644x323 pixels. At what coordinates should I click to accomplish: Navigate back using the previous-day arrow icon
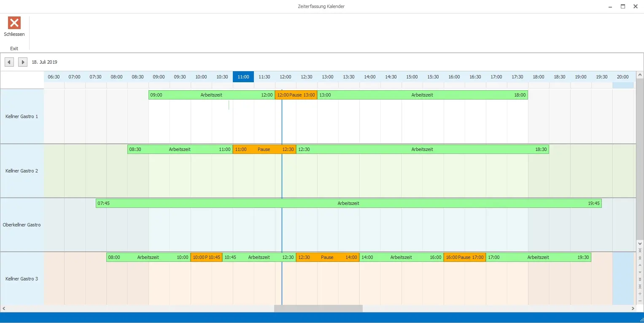click(x=9, y=62)
